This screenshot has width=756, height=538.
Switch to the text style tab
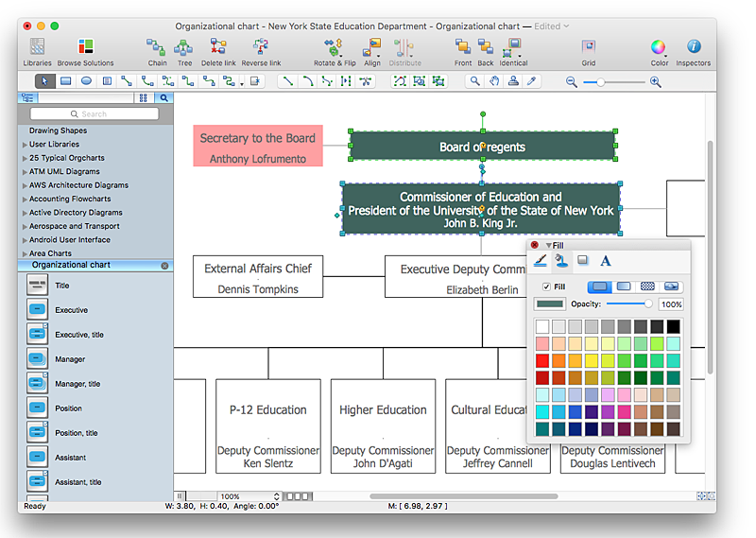pyautogui.click(x=606, y=261)
